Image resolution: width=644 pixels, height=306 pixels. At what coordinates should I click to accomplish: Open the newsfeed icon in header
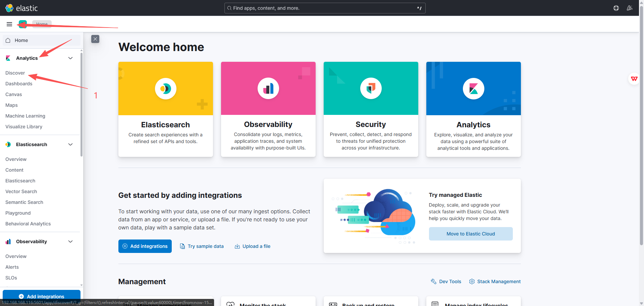tap(630, 8)
